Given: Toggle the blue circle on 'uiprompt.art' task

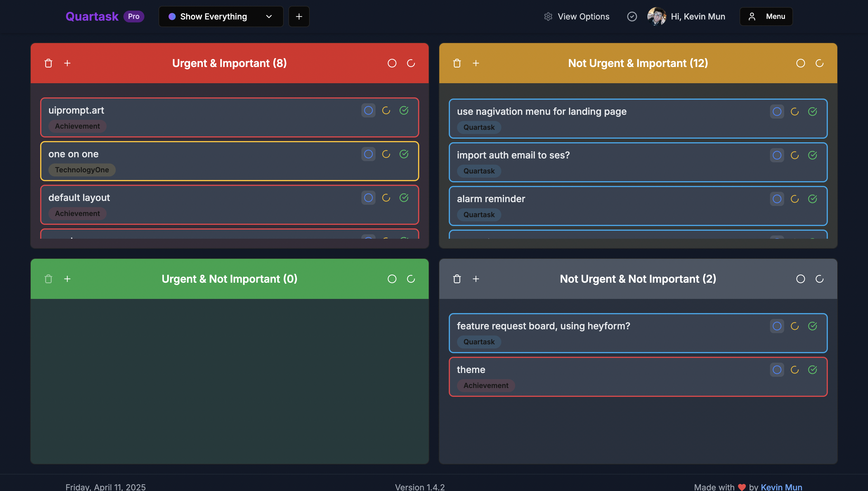Looking at the screenshot, I should click(368, 110).
